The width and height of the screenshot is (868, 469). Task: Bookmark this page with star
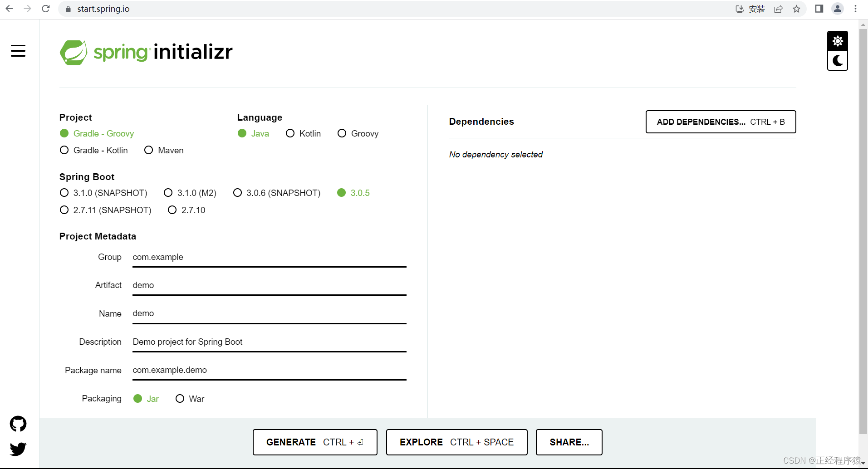[x=797, y=9]
